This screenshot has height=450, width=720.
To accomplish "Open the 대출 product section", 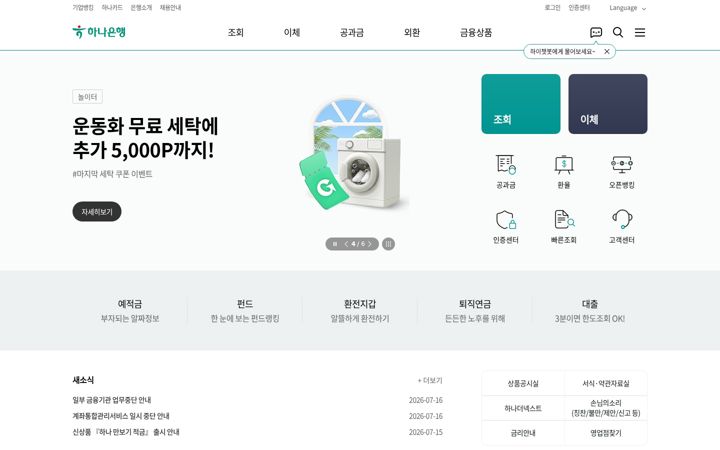I will tap(590, 310).
